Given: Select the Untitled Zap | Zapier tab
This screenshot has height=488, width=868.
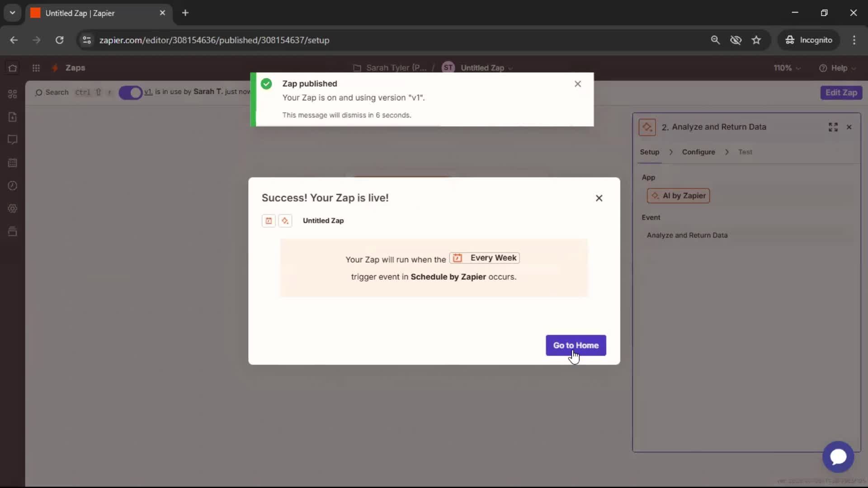Looking at the screenshot, I should [x=98, y=13].
